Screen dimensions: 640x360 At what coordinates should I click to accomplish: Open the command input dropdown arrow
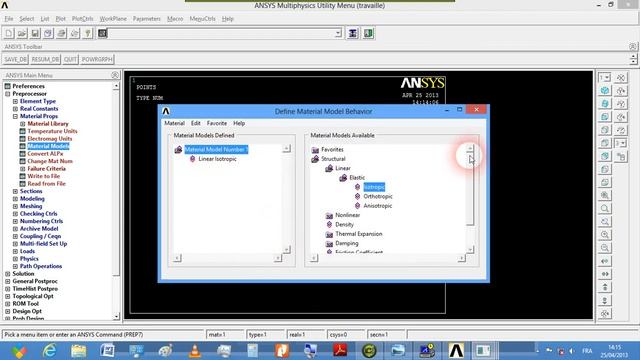coord(338,33)
